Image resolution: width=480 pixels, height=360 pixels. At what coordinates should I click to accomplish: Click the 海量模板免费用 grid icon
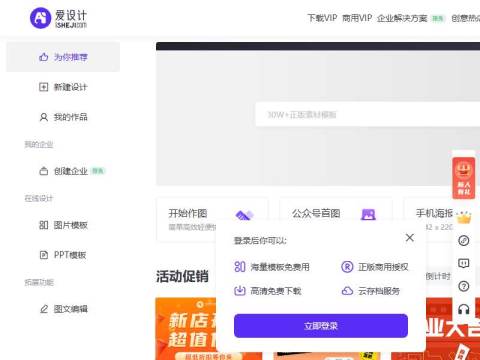click(240, 267)
